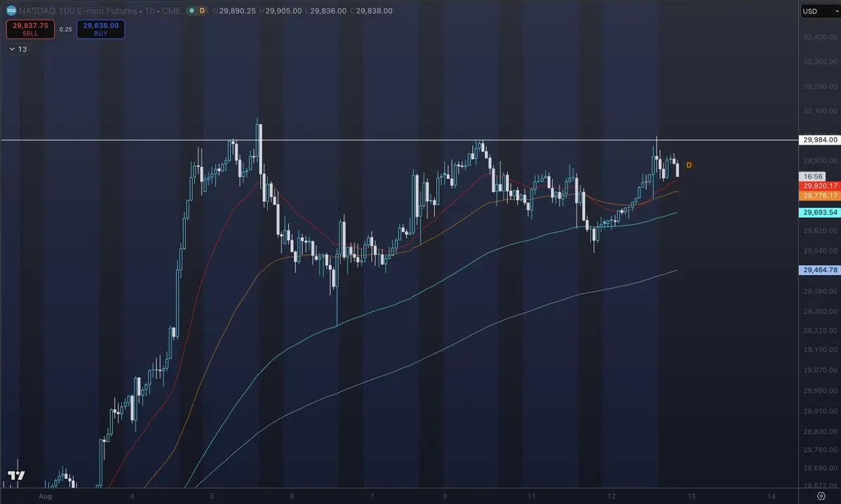Screen dimensions: 841x504
Task: Click the orange D dividend marker on the chart
Action: point(689,165)
